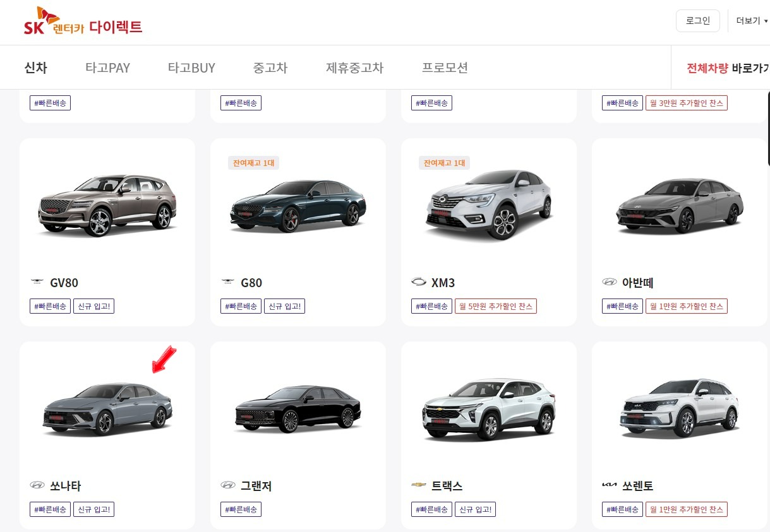
Task: Click the G80 model name
Action: pyautogui.click(x=251, y=283)
